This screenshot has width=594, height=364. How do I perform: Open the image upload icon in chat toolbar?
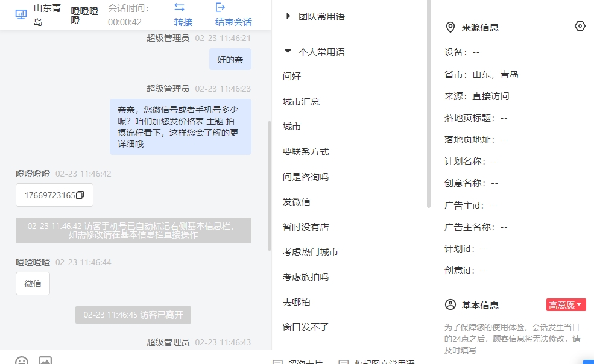(45, 360)
